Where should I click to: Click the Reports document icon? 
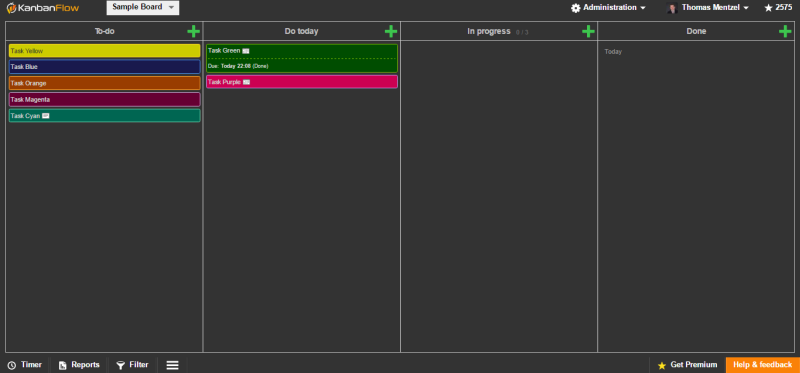[63, 365]
